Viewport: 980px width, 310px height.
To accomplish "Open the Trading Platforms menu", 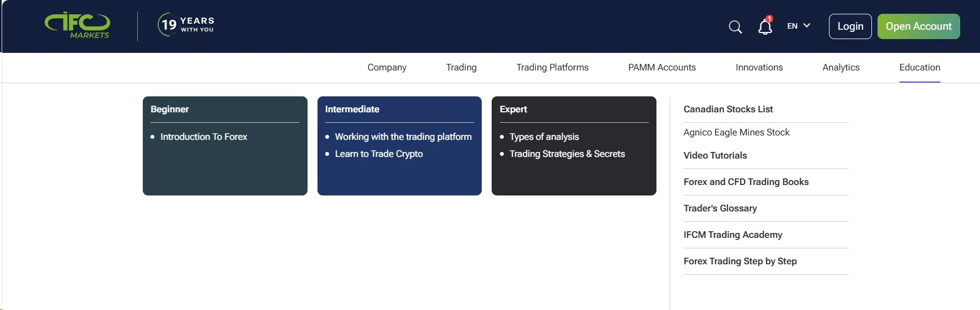I will coord(552,67).
